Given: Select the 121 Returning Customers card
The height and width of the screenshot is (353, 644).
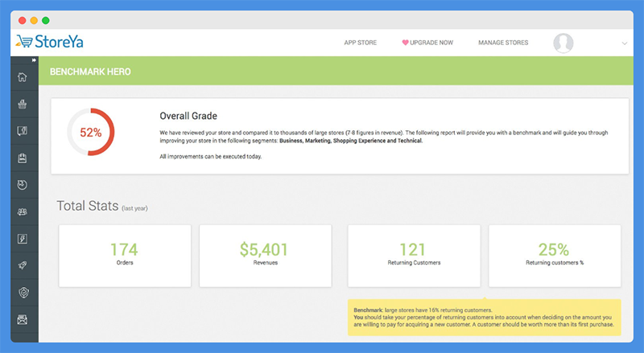Looking at the screenshot, I should 414,256.
